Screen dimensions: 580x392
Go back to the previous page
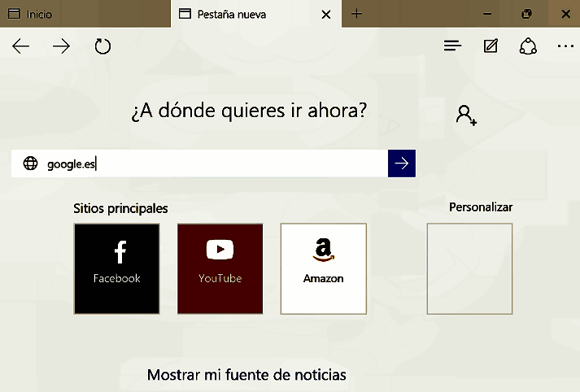[x=20, y=46]
